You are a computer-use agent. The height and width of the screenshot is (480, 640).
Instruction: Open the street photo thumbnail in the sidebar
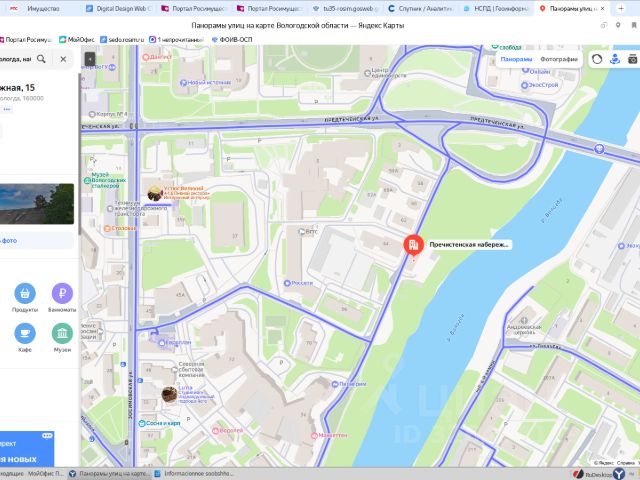[37, 204]
